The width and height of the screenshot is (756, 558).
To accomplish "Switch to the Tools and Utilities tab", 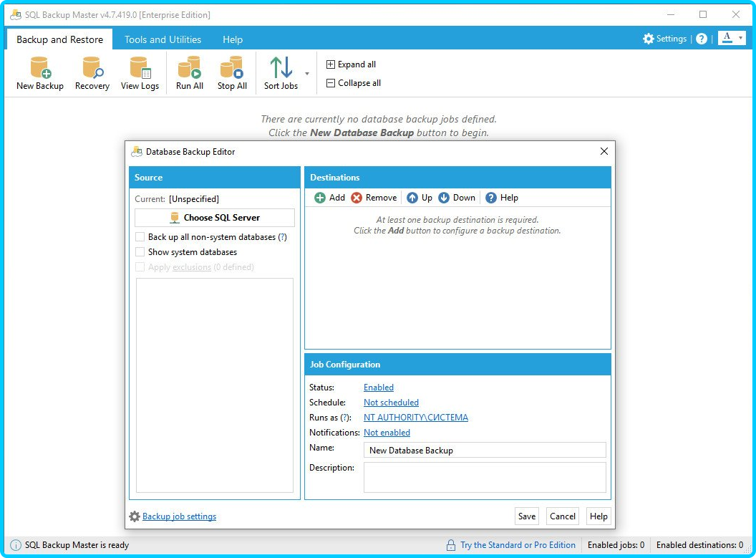I will (163, 39).
